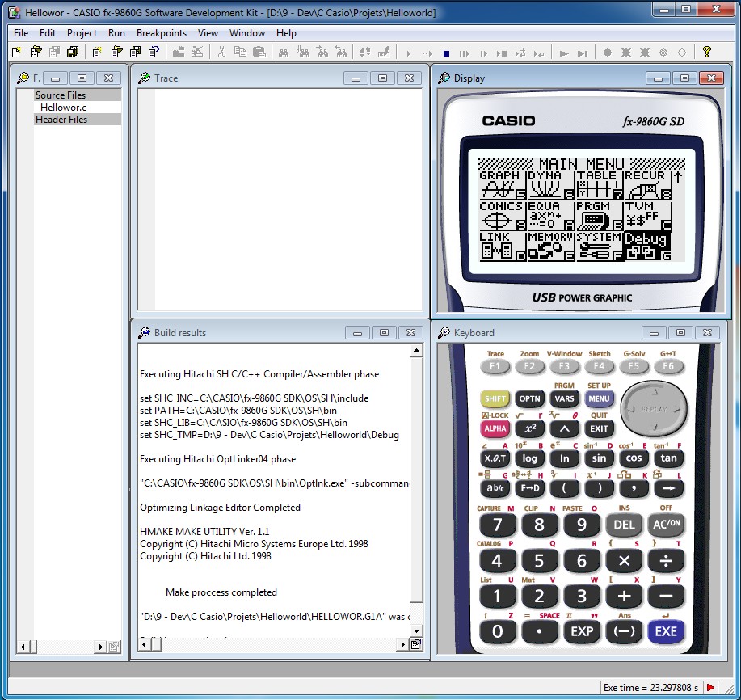Click the SHIFT key on calculator keyboard

click(x=495, y=398)
